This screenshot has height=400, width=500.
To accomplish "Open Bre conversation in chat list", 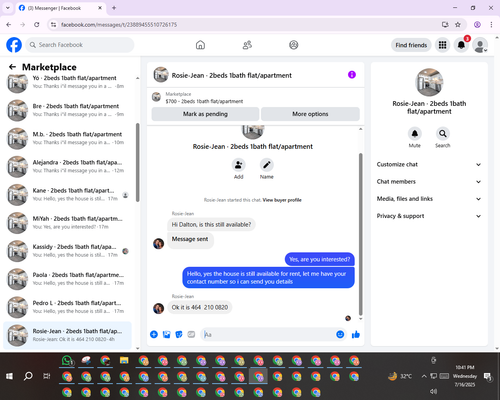I will click(x=67, y=110).
